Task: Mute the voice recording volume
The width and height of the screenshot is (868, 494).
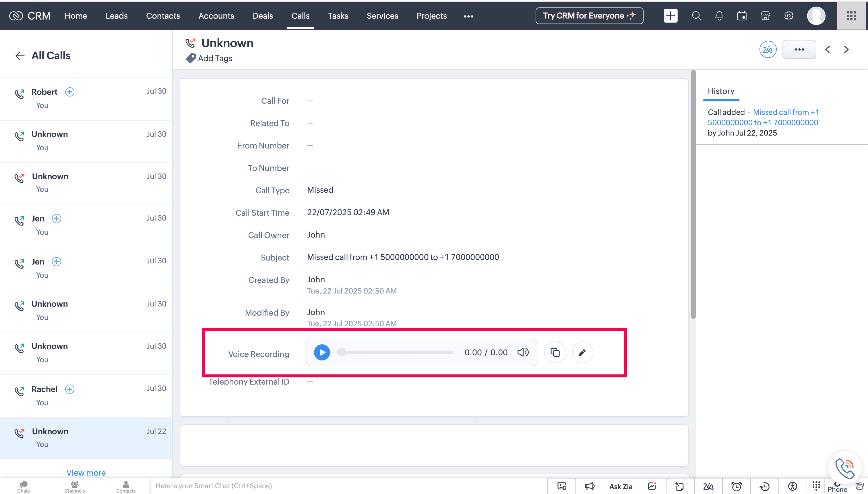Action: click(523, 352)
